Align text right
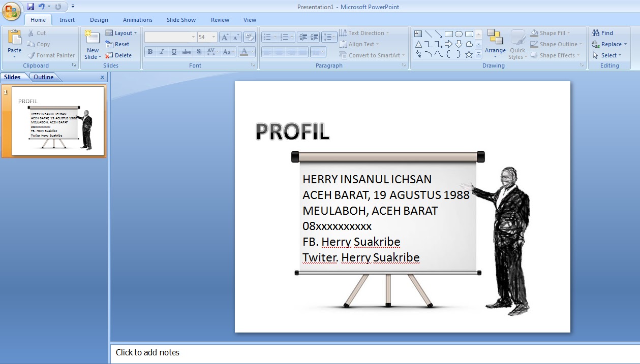640x364 pixels. click(x=291, y=52)
